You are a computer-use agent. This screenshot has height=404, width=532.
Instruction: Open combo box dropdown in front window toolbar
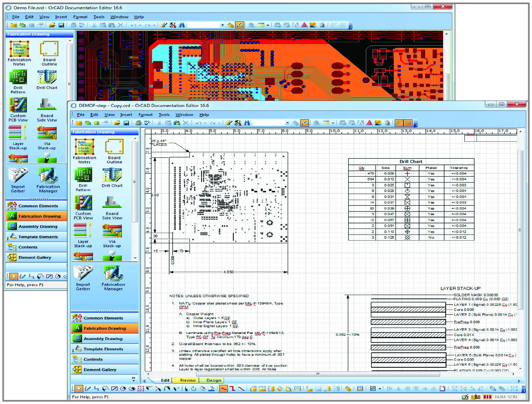[287, 123]
